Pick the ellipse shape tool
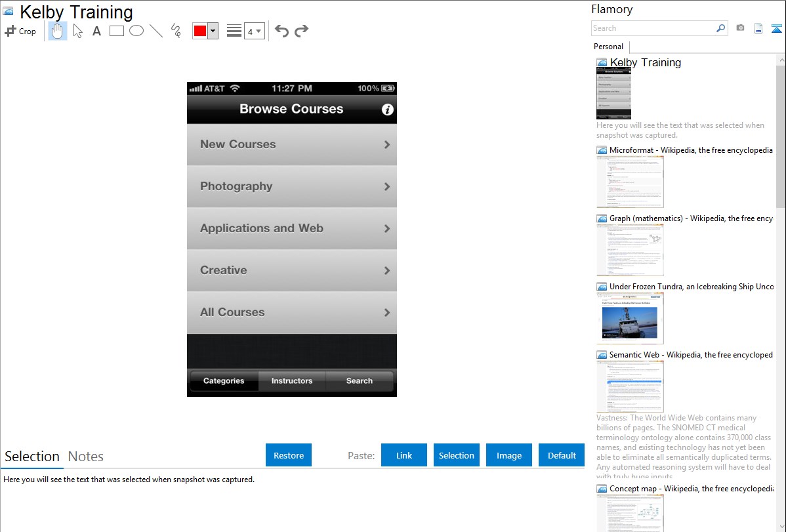Screen dimensions: 786x532 pyautogui.click(x=136, y=31)
